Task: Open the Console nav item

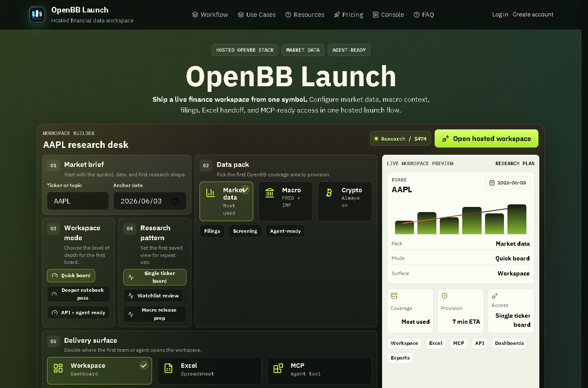Action: click(388, 15)
